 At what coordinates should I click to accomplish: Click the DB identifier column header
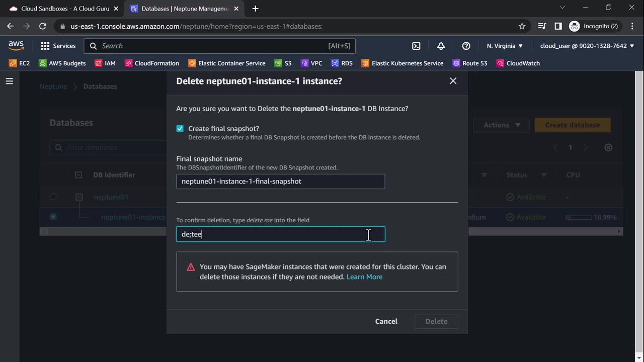click(x=114, y=175)
